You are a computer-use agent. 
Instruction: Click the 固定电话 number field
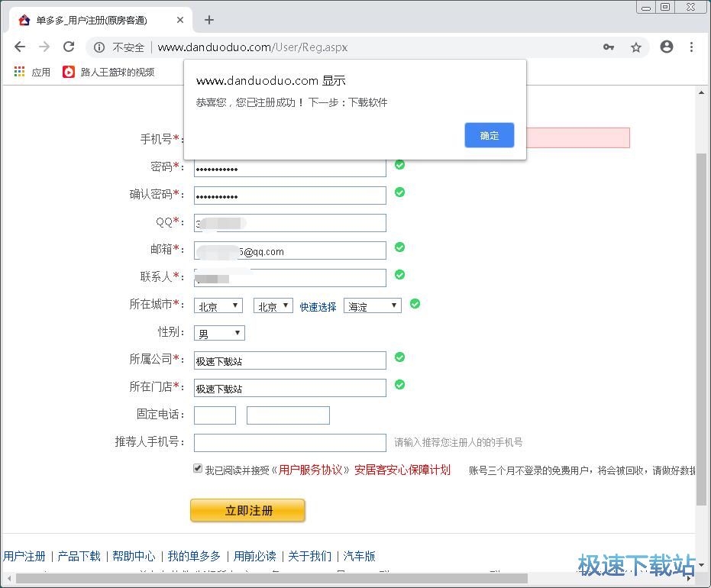point(288,415)
